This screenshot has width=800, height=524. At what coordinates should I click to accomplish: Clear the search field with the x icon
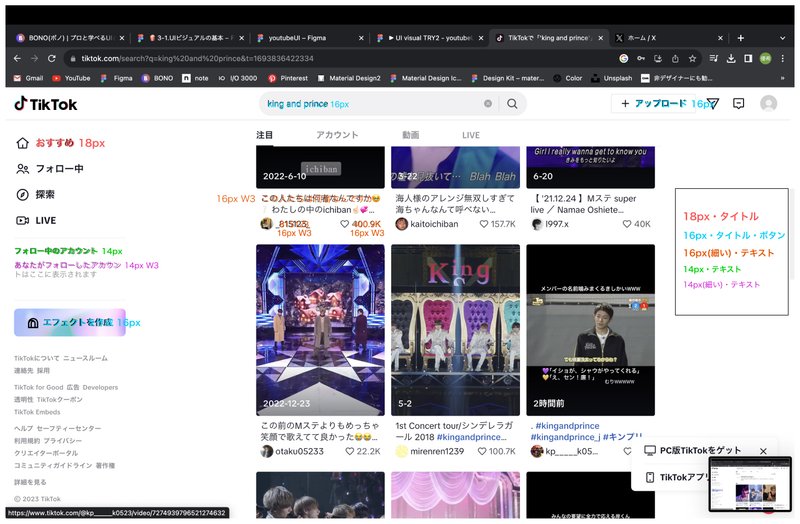pos(488,104)
